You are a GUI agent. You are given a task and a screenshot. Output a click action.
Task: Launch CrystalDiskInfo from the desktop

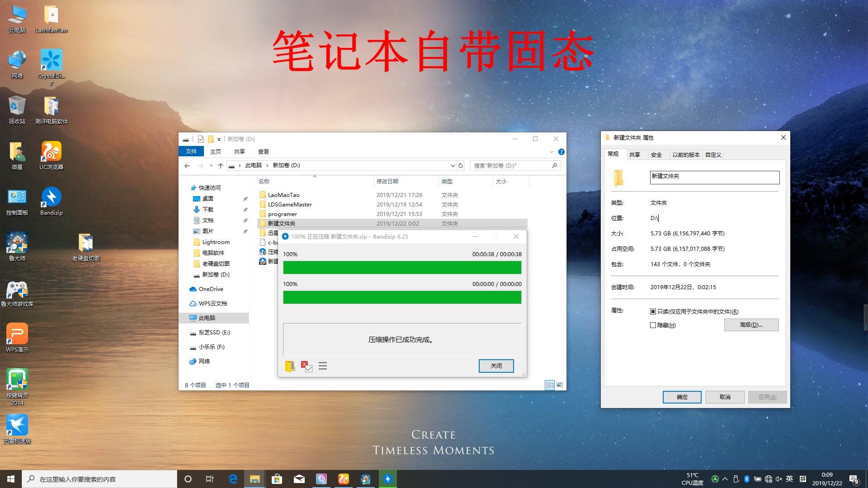tap(51, 61)
